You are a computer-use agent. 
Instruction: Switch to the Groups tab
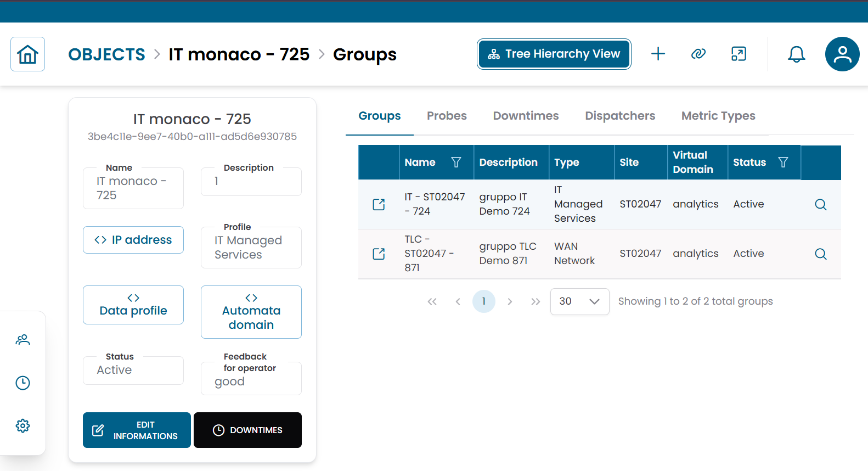tap(380, 116)
